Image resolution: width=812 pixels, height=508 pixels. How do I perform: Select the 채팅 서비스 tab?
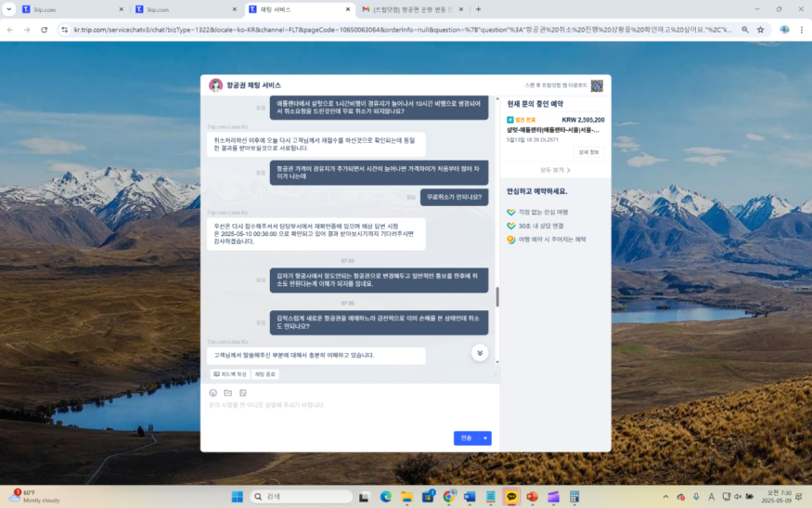click(298, 9)
